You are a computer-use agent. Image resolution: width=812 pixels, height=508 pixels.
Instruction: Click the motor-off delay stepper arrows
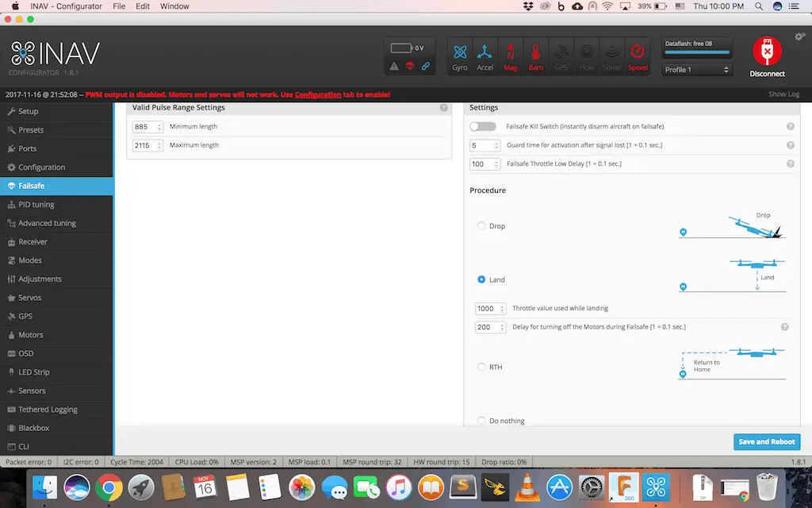point(502,328)
